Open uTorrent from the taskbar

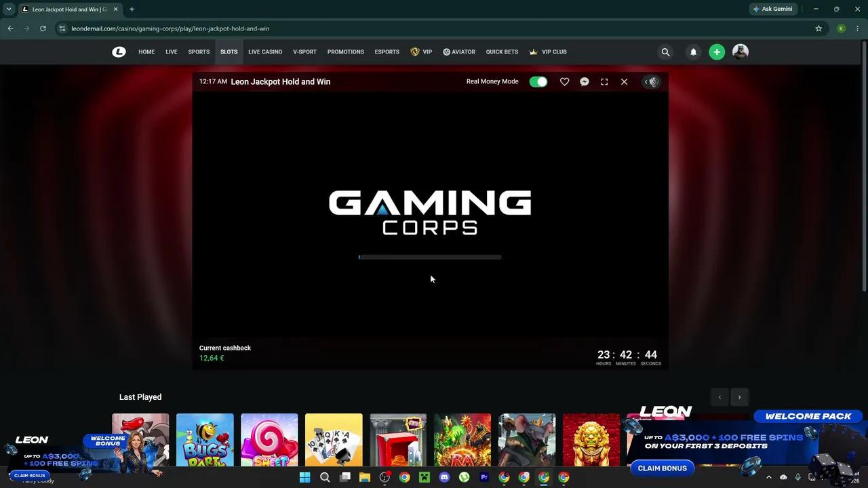464,477
